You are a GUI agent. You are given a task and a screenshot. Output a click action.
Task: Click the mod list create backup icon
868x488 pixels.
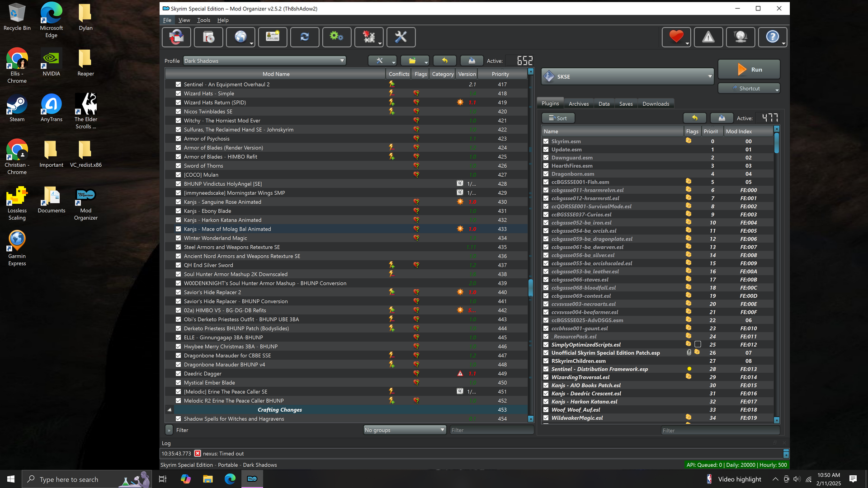472,61
